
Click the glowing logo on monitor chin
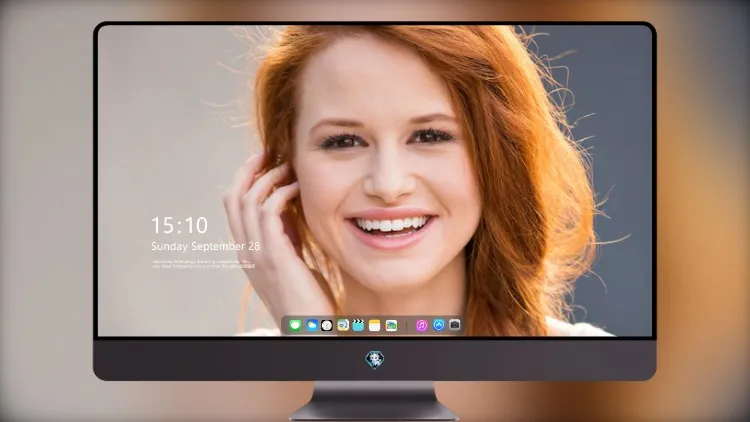click(x=375, y=360)
